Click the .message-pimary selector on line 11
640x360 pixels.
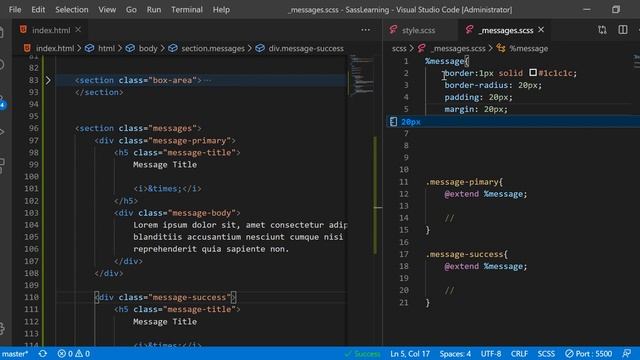(462, 182)
